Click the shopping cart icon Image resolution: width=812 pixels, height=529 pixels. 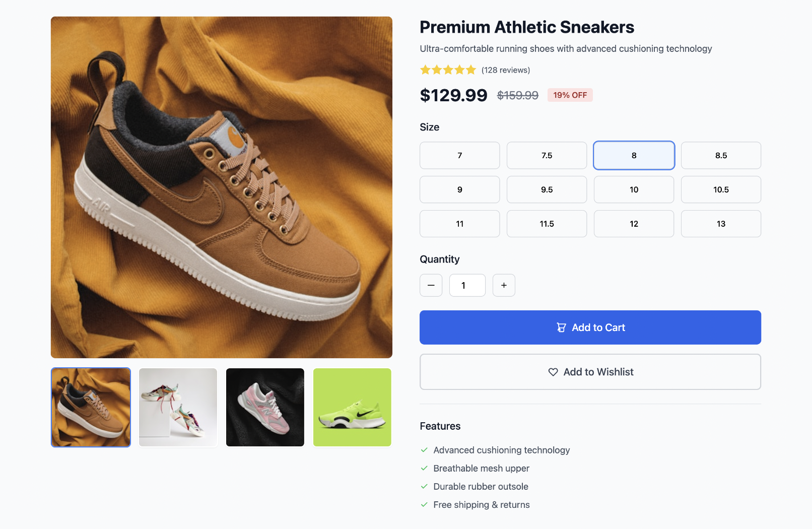561,327
